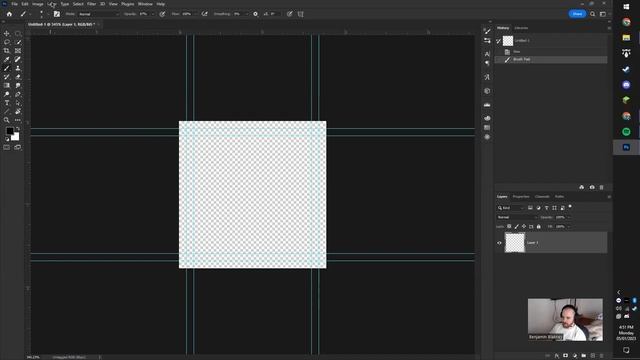Select the Clone Stamp tool
640x360 pixels.
[x=18, y=68]
